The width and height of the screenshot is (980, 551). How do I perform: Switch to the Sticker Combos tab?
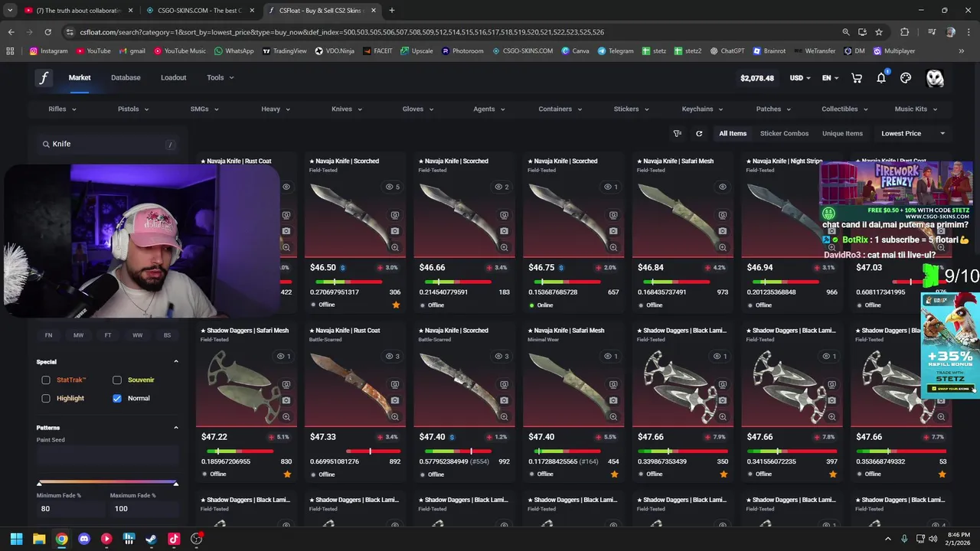click(784, 133)
